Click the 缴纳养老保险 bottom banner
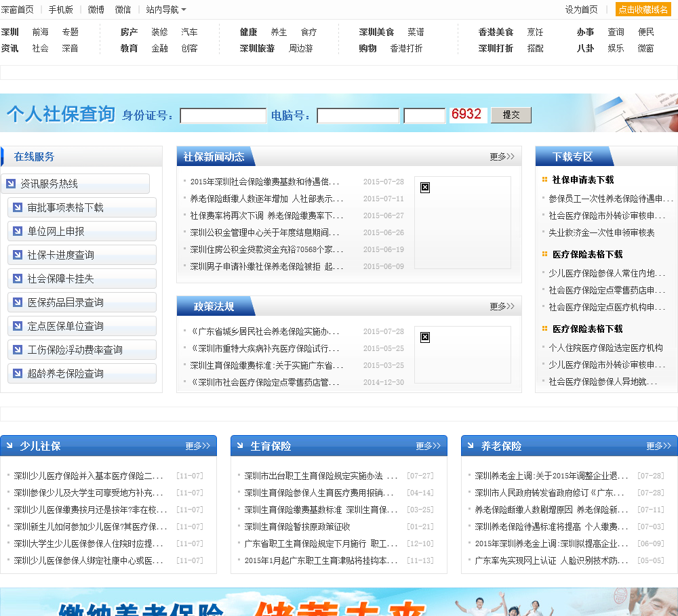Screen dimensions: 678x616 click(339, 602)
